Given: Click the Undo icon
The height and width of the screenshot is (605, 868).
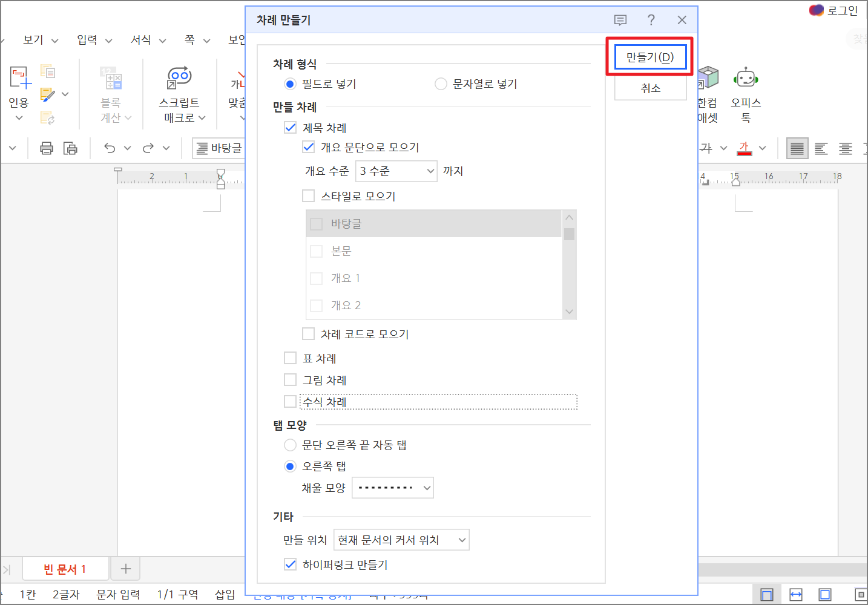Looking at the screenshot, I should [110, 148].
